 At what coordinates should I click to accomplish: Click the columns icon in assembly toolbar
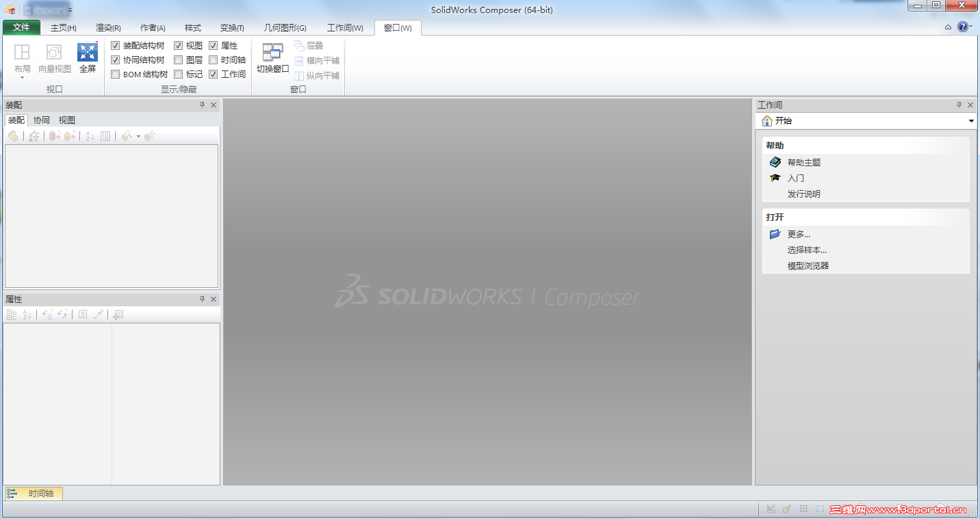[105, 136]
